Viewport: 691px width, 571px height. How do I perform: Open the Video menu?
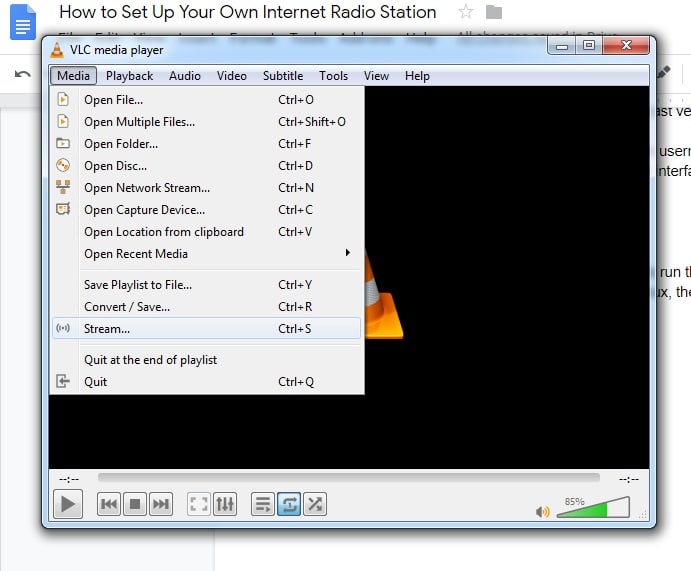(x=232, y=76)
